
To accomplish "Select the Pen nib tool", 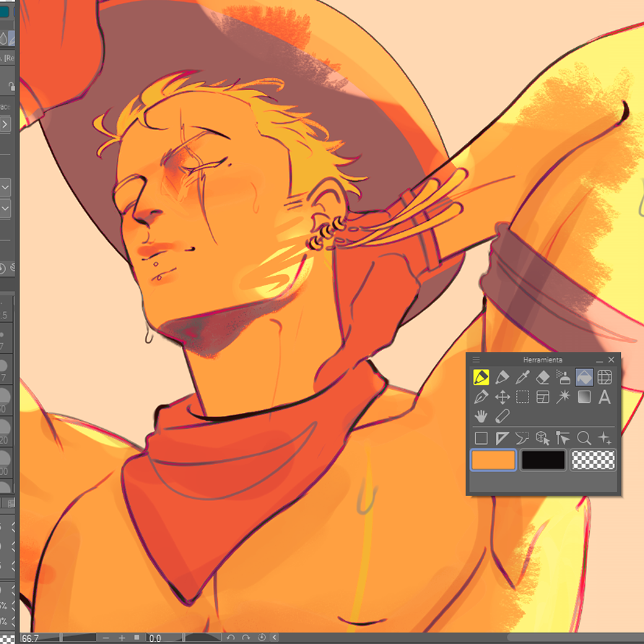I will (x=481, y=397).
